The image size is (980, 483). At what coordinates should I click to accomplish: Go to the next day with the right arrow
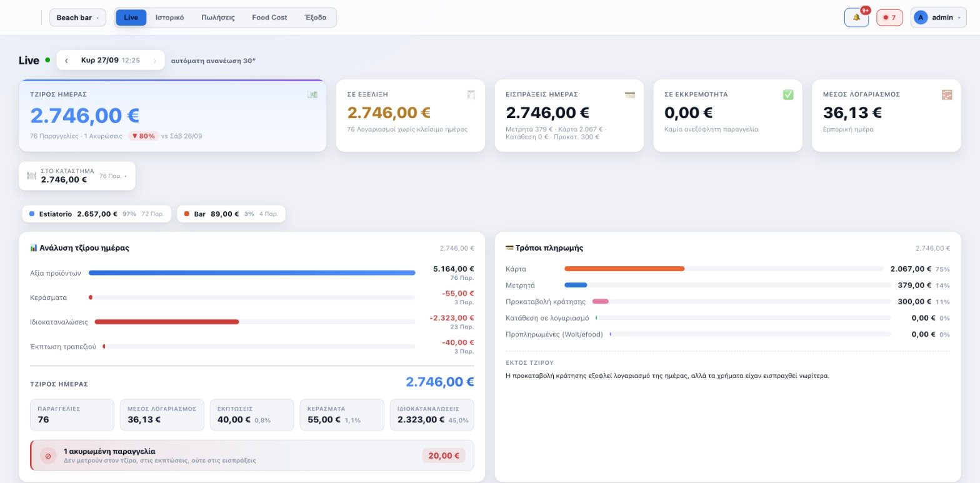click(155, 60)
